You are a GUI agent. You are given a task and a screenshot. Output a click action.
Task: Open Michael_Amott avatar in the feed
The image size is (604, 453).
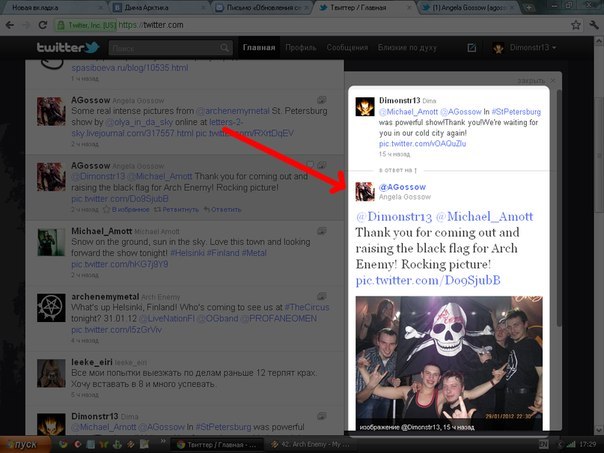(x=51, y=242)
